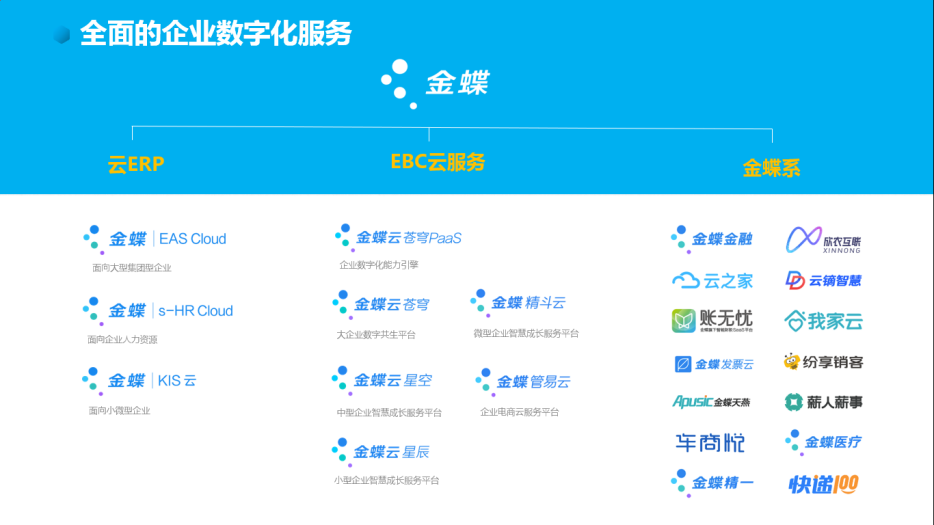The width and height of the screenshot is (934, 525).
Task: Click the caption 面向大型集团型企业
Action: coord(132,268)
